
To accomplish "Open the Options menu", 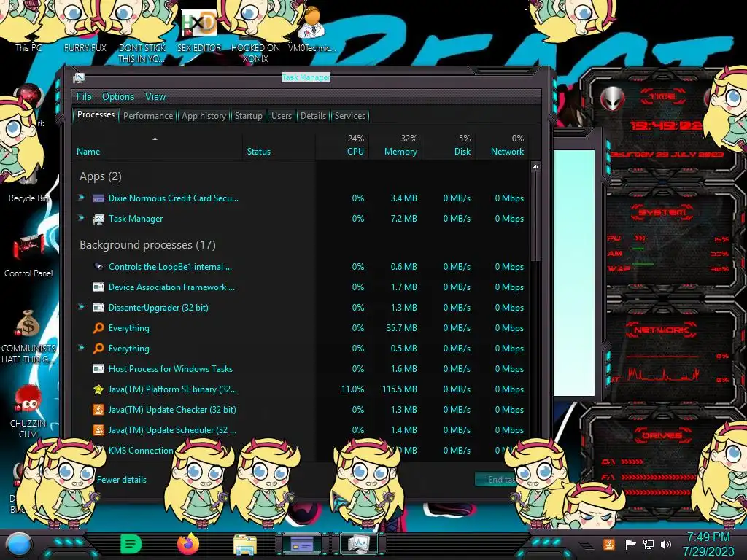I will tap(118, 97).
